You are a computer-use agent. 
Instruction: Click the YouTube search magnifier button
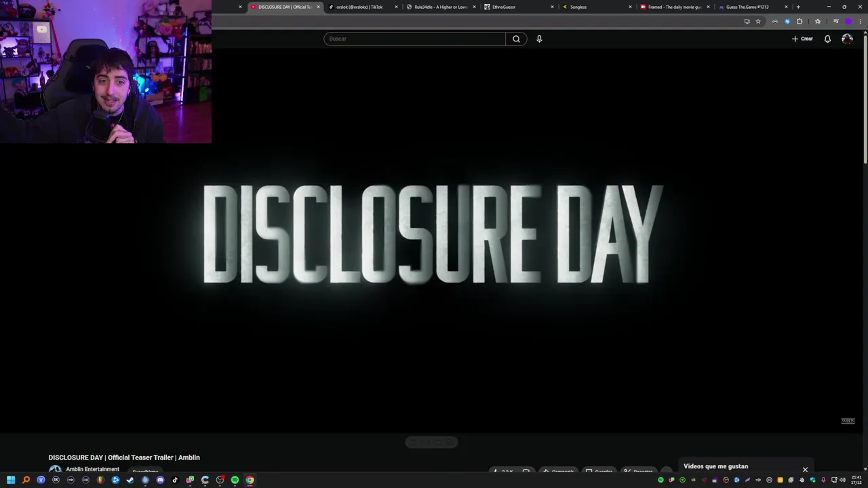pos(516,39)
